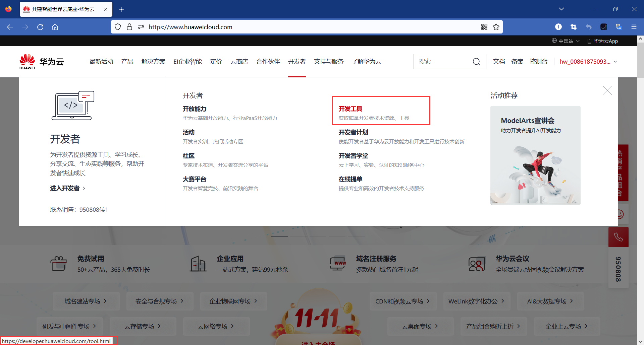Click the 进入开发者 link
Image resolution: width=644 pixels, height=345 pixels.
pos(65,188)
